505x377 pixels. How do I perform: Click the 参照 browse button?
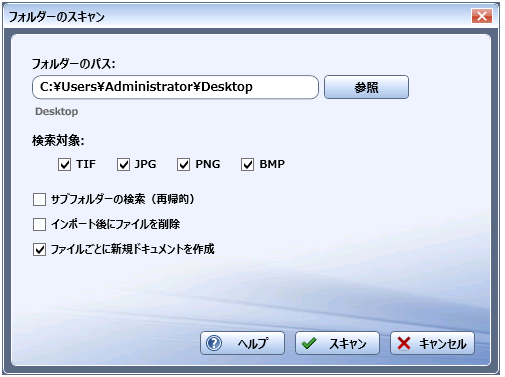[x=366, y=87]
